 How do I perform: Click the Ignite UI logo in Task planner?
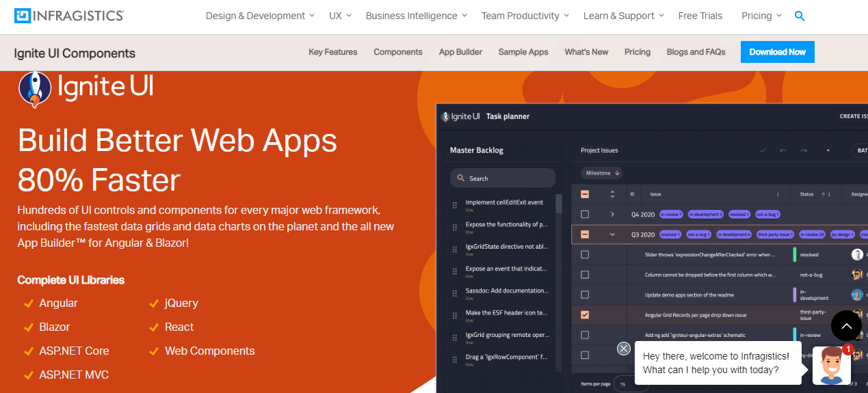click(x=462, y=116)
